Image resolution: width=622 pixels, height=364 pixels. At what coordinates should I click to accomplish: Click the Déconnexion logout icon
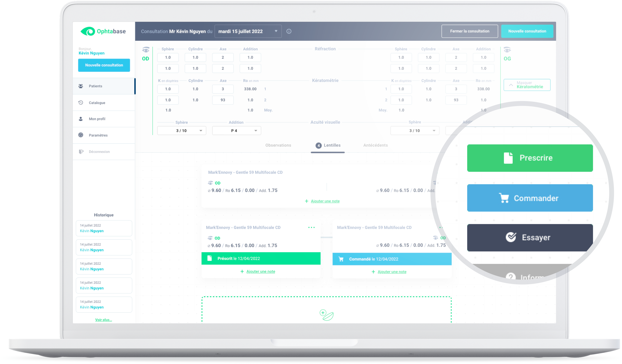click(x=81, y=152)
